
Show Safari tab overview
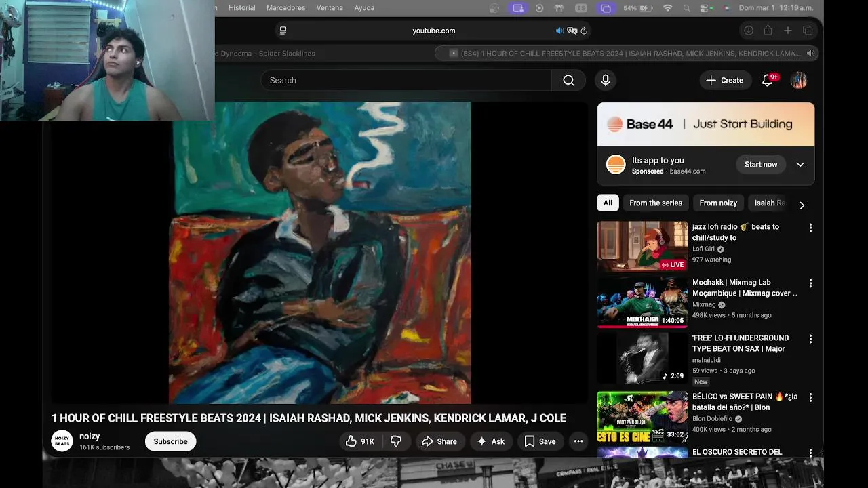(808, 30)
